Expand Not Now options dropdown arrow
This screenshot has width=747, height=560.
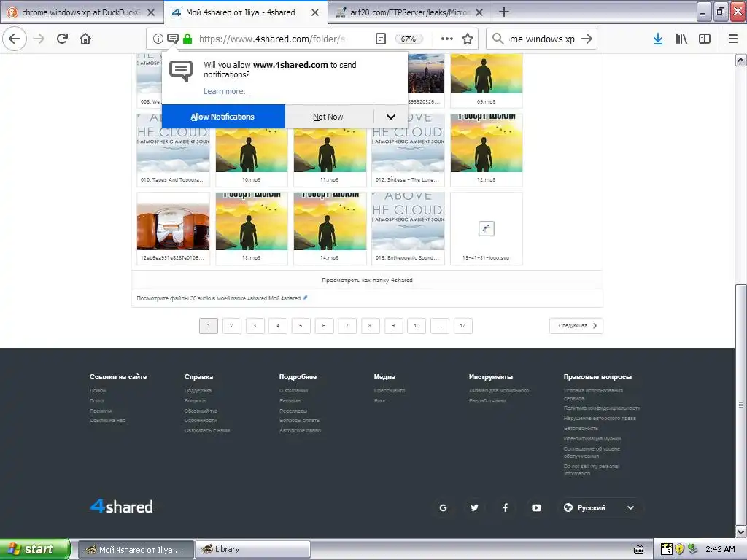[391, 117]
